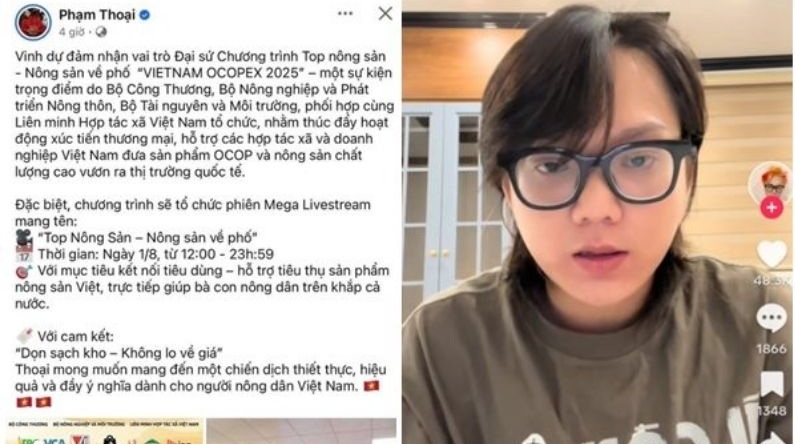Save video using bookmark icon
This screenshot has width=795, height=445.
click(x=772, y=384)
